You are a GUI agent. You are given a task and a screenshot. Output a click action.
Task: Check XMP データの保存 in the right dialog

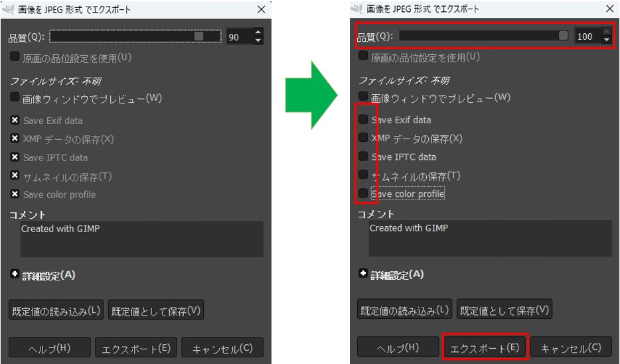[x=363, y=137]
